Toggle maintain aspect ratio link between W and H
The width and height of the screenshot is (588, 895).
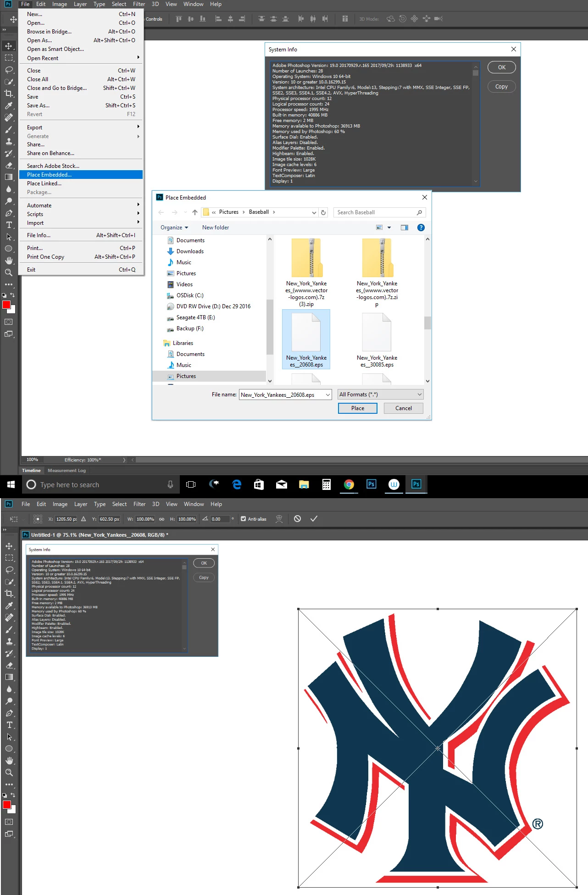click(161, 519)
